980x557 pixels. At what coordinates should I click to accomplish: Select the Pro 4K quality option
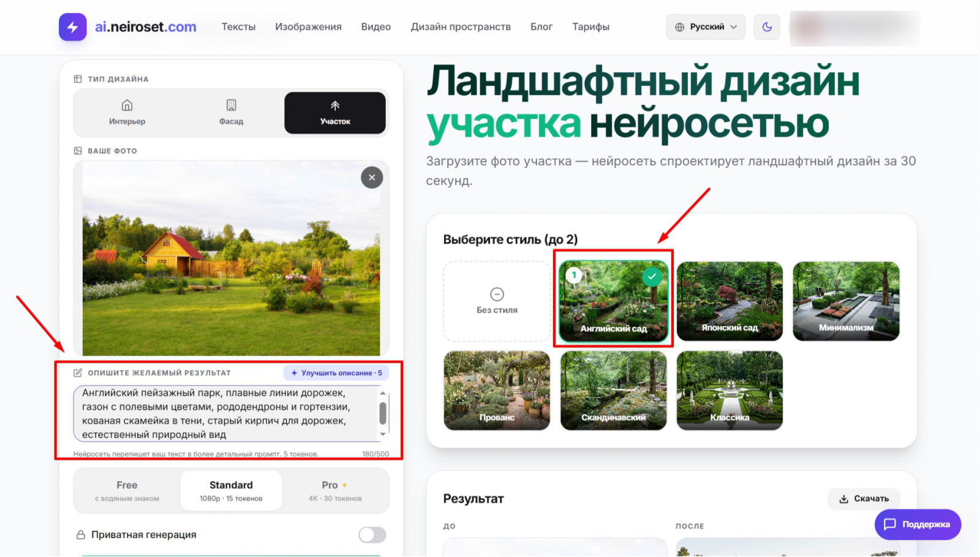pos(335,491)
